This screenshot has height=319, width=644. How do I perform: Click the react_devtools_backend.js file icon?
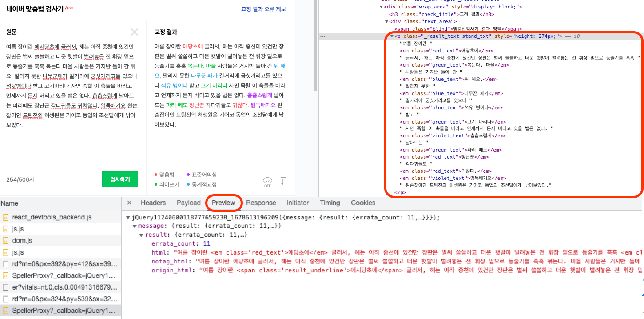pos(6,217)
